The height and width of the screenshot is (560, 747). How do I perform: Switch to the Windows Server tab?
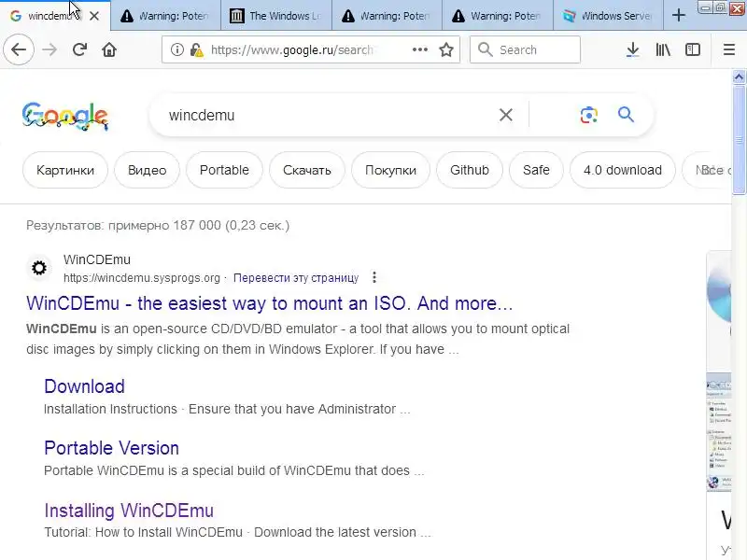click(x=608, y=16)
